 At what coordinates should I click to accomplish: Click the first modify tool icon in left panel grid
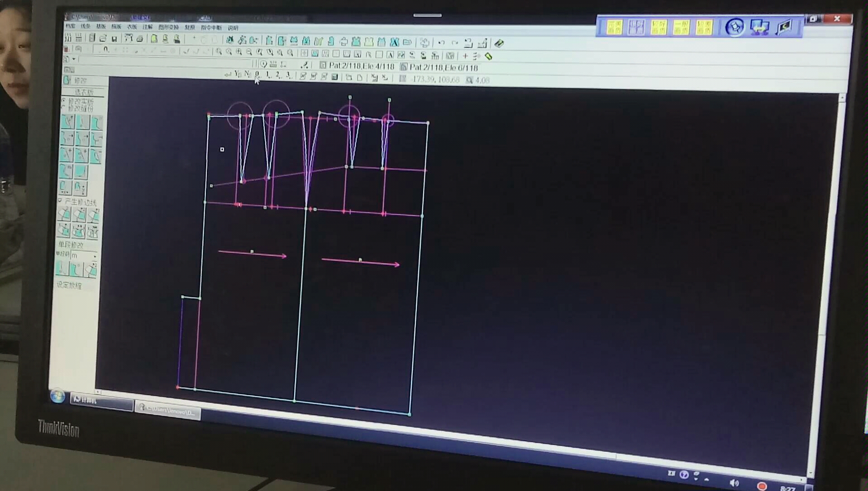pos(68,122)
